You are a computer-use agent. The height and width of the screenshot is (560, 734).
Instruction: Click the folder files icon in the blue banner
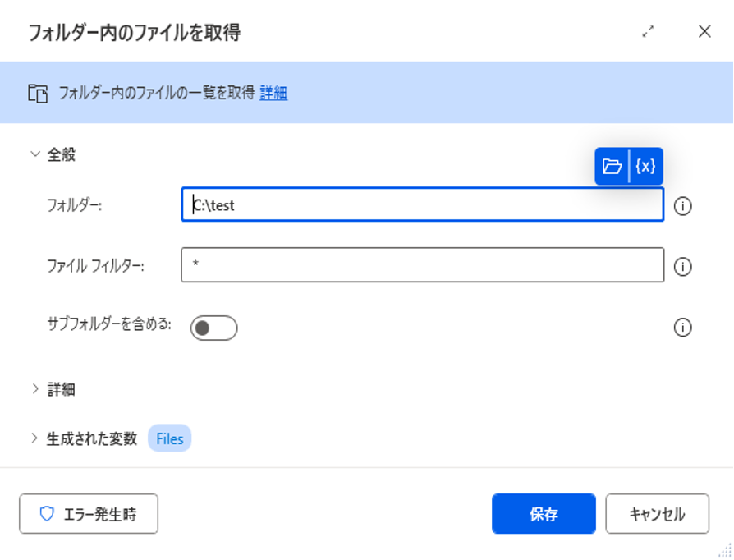click(38, 93)
